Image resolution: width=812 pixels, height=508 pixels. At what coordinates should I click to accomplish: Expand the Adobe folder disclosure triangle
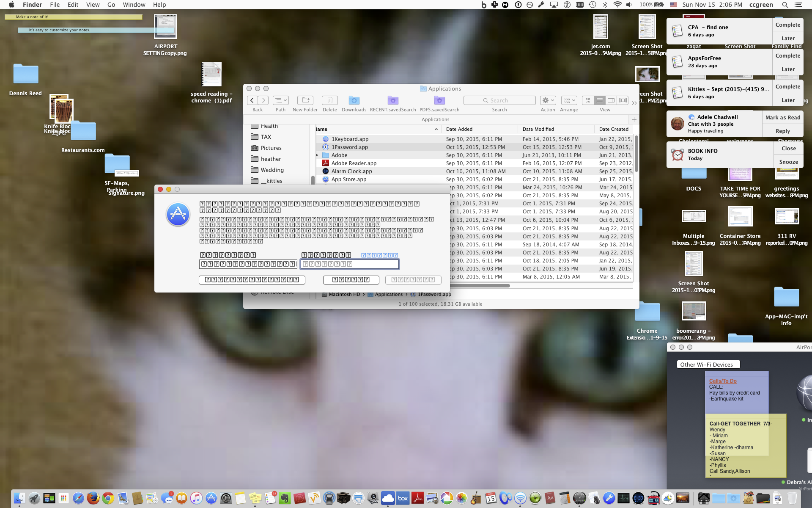(x=318, y=155)
